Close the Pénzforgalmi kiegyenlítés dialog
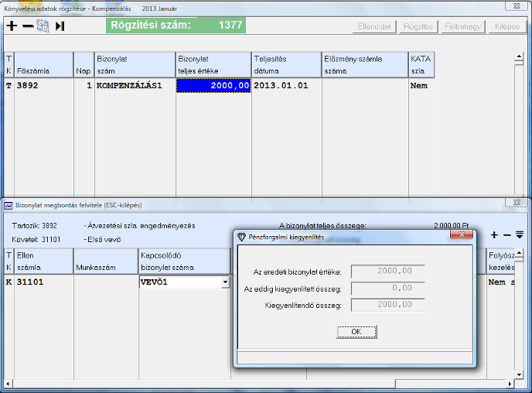Image resolution: width=532 pixels, height=393 pixels. [x=460, y=235]
